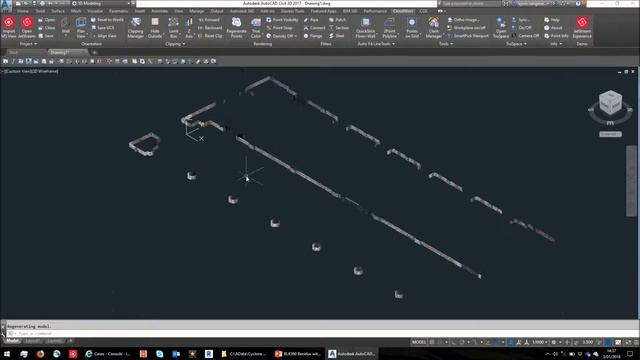This screenshot has height=360, width=640.
Task: Click the Flange fitter tool
Action: [313, 36]
